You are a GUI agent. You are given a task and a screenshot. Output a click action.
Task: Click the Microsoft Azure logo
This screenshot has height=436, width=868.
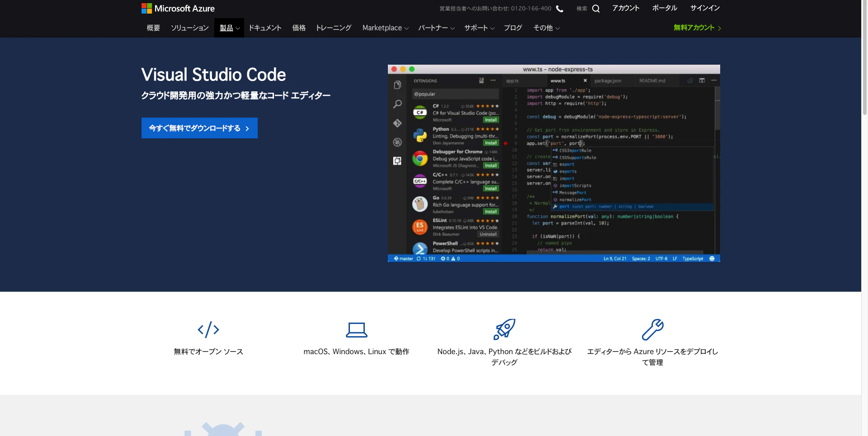tap(178, 9)
